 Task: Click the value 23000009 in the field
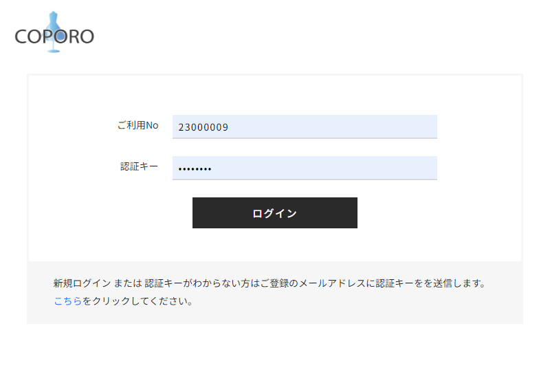pyautogui.click(x=203, y=127)
